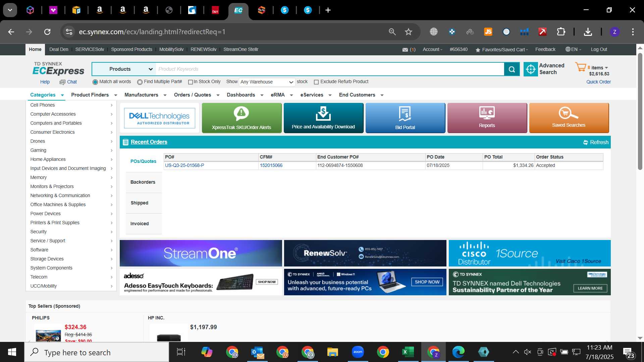Switch to the Backorders tab
Screen dimensions: 644x362
pos(143,182)
